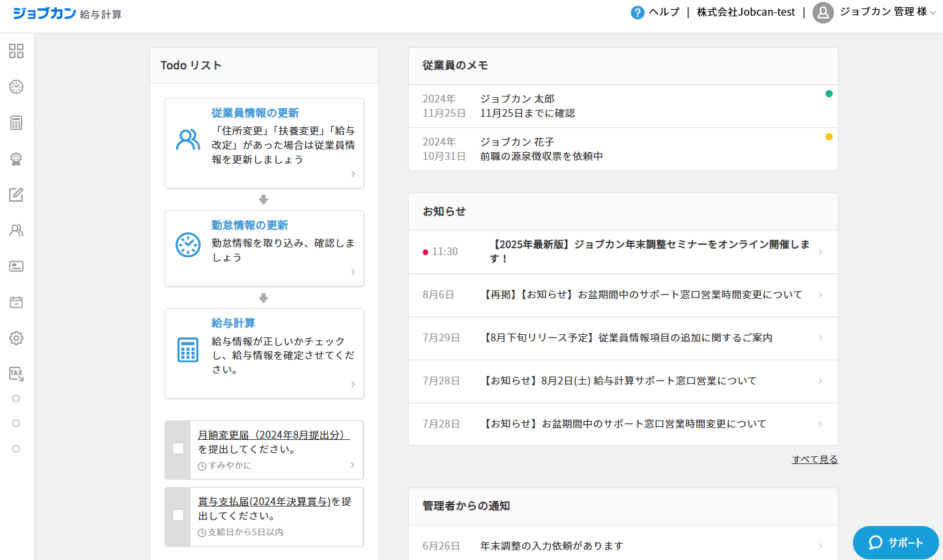943x560 pixels.
Task: Open memo for ジョブカン 太郎
Action: point(623,106)
